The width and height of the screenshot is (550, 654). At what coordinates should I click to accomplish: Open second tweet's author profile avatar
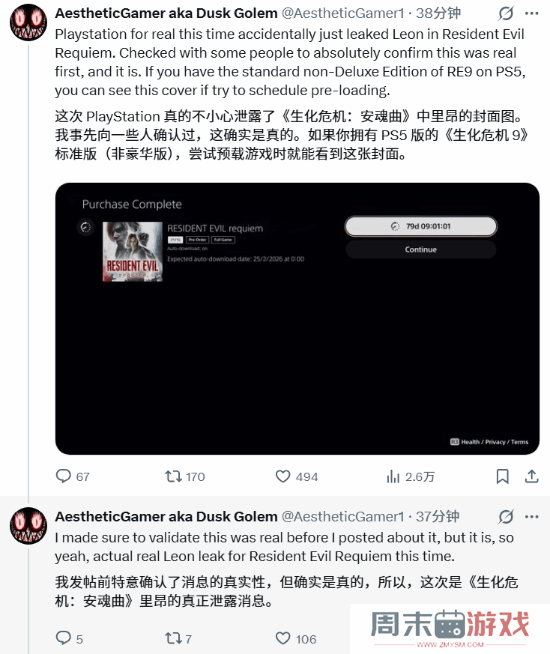point(28,526)
